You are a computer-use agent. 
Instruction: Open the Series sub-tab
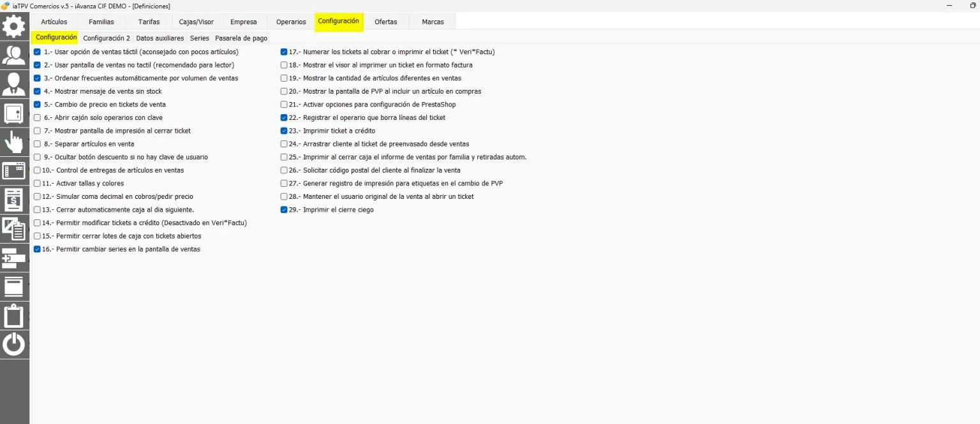click(200, 38)
